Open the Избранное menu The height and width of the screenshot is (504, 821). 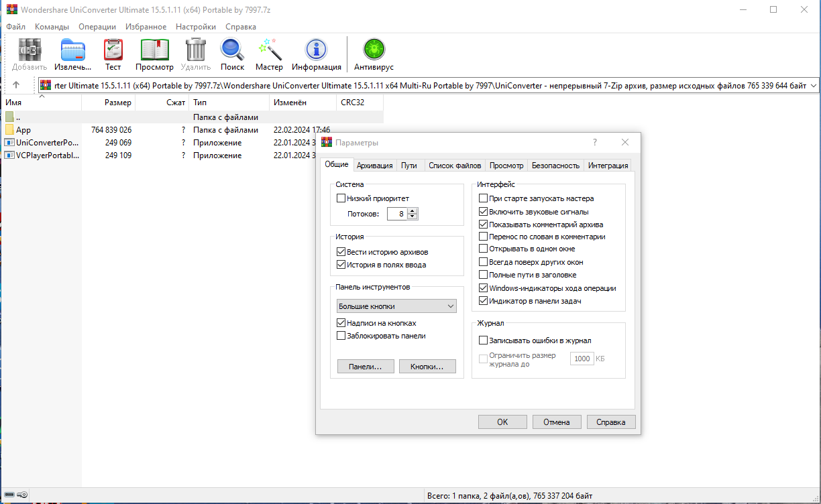click(x=145, y=27)
